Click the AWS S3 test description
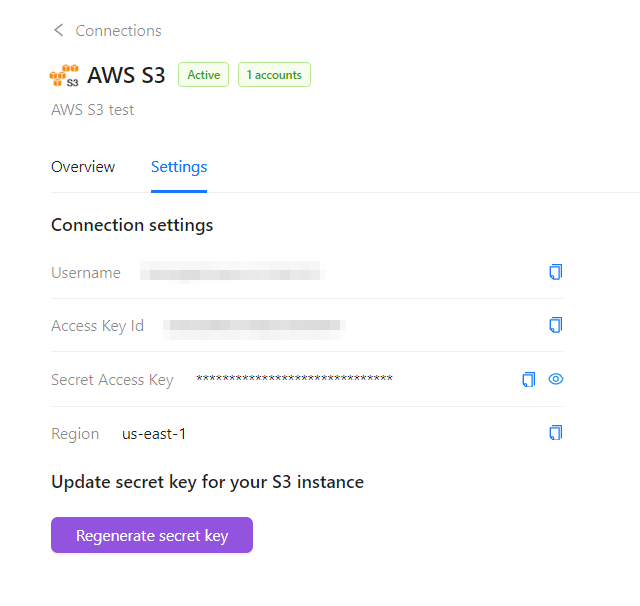The image size is (640, 606). click(92, 110)
